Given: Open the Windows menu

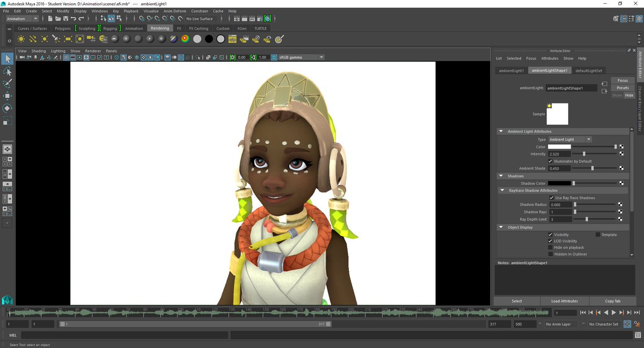Looking at the screenshot, I should tap(99, 11).
